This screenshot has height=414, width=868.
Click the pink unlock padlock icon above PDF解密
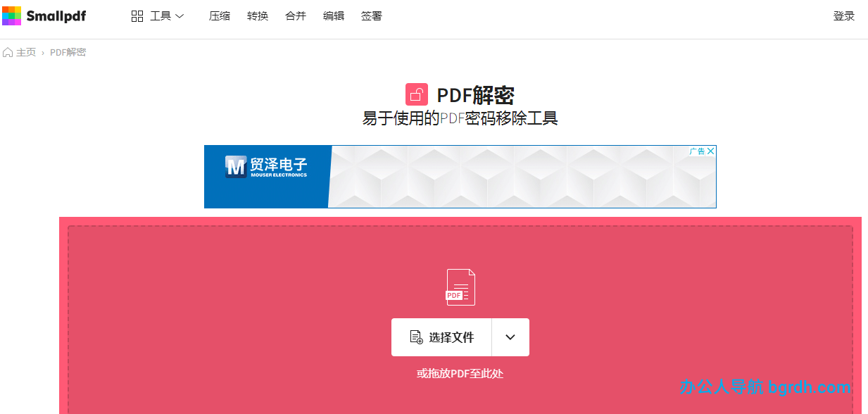point(415,93)
